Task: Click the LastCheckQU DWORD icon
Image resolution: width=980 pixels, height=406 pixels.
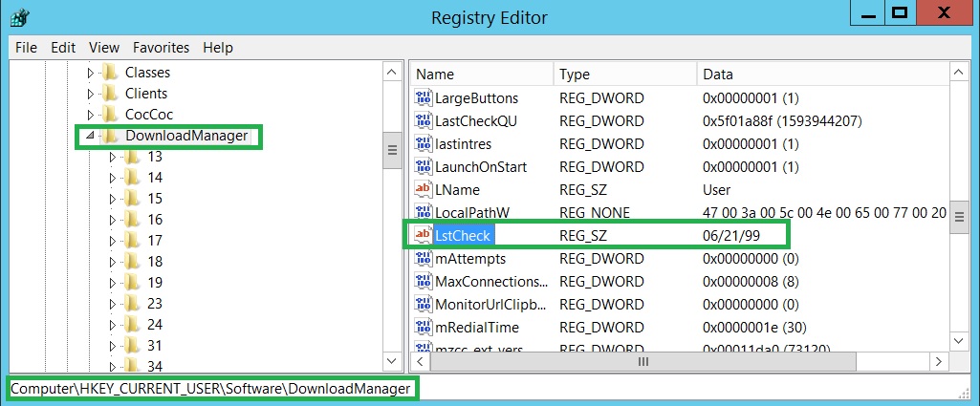Action: click(424, 121)
